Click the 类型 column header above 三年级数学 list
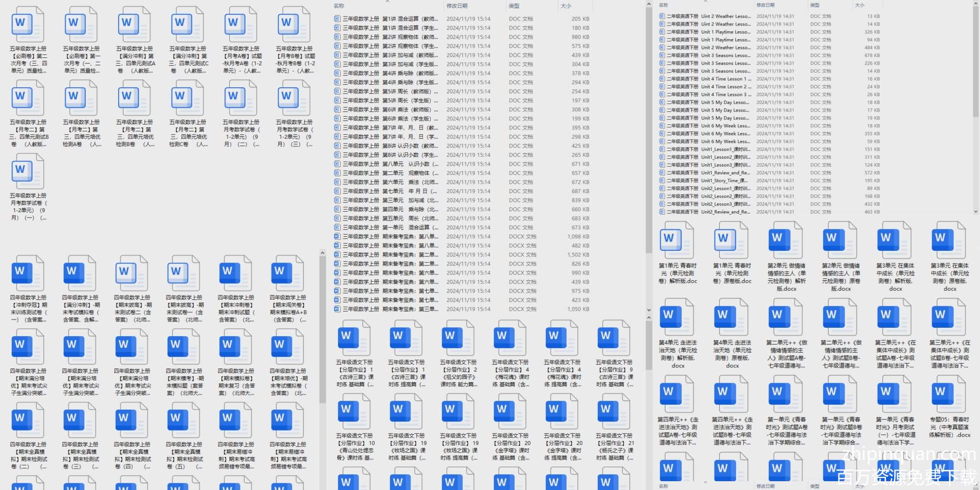 tap(514, 6)
